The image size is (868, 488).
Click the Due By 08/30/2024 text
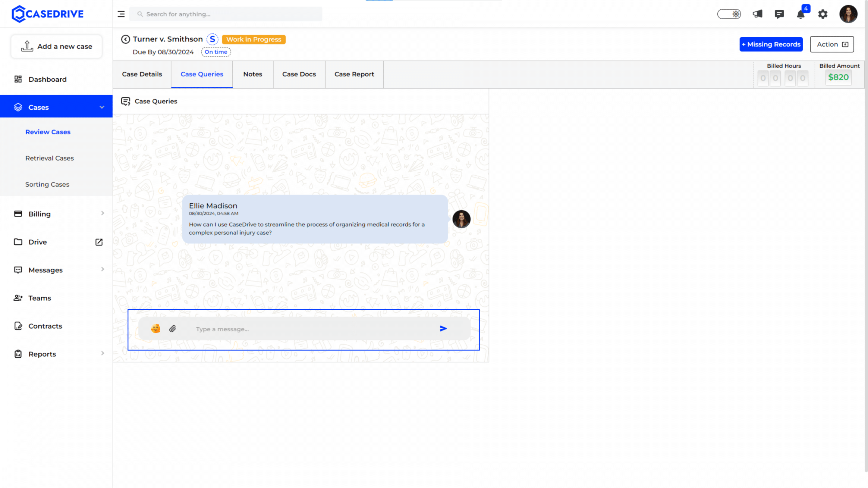(x=163, y=52)
